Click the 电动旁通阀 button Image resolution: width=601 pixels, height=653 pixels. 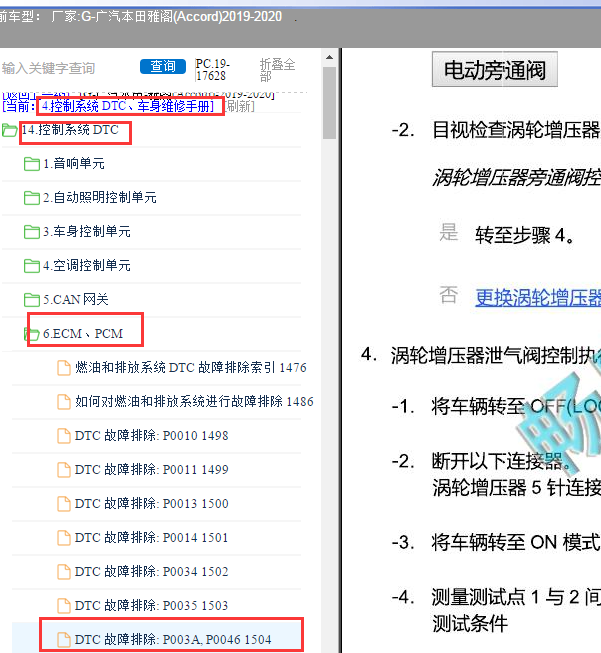click(494, 70)
